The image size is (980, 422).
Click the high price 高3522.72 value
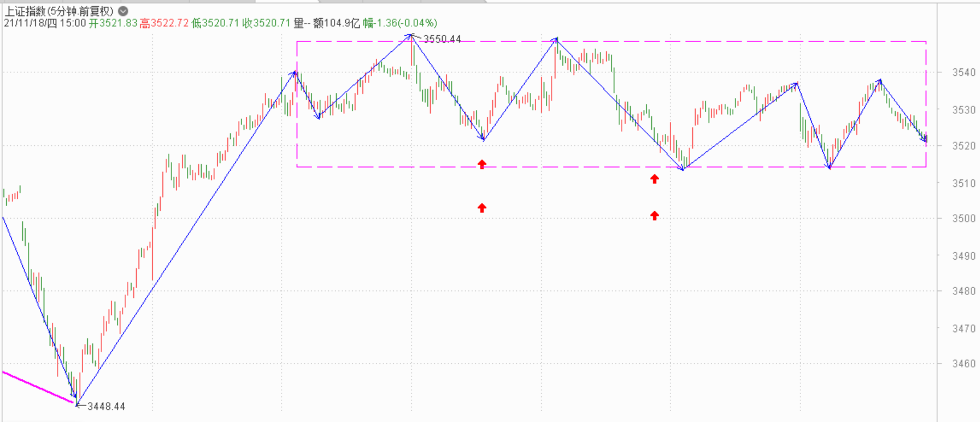[x=164, y=23]
